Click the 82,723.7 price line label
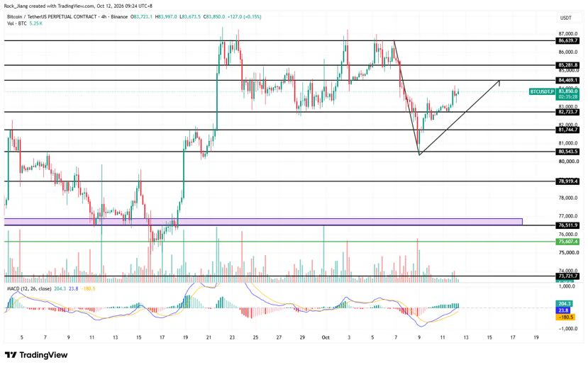The image size is (588, 367). [x=567, y=112]
